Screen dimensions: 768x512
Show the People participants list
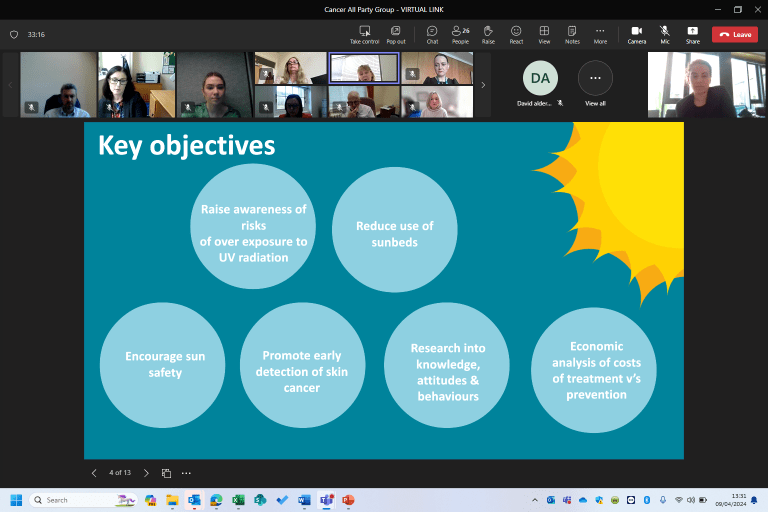pyautogui.click(x=460, y=35)
